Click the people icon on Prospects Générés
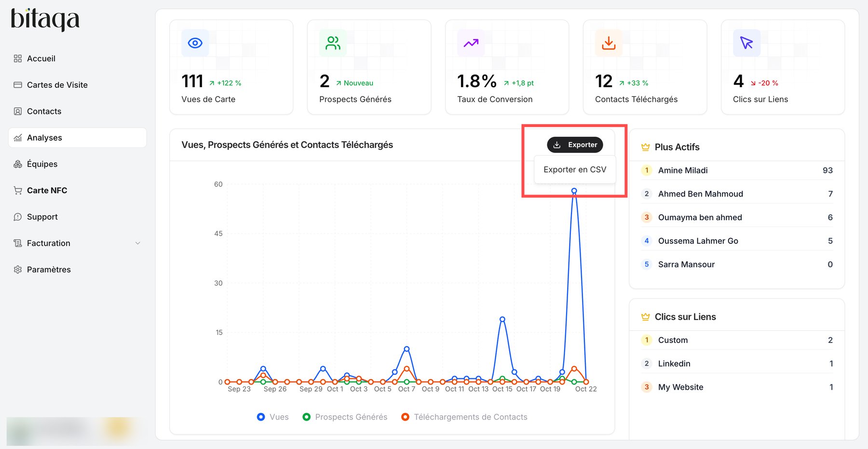This screenshot has width=868, height=449. pos(333,43)
